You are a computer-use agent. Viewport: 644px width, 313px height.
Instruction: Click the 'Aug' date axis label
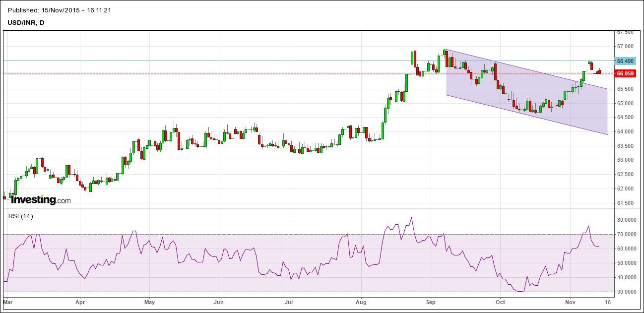(361, 301)
